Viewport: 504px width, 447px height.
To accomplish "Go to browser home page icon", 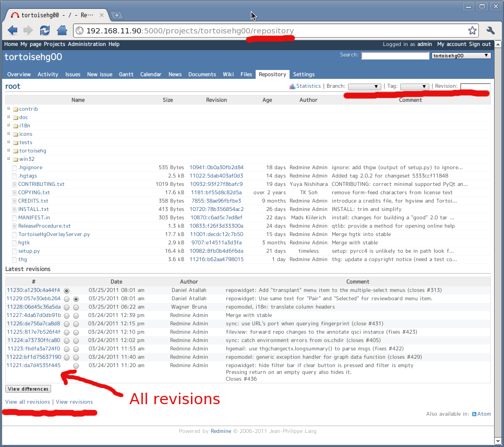I will coord(62,31).
